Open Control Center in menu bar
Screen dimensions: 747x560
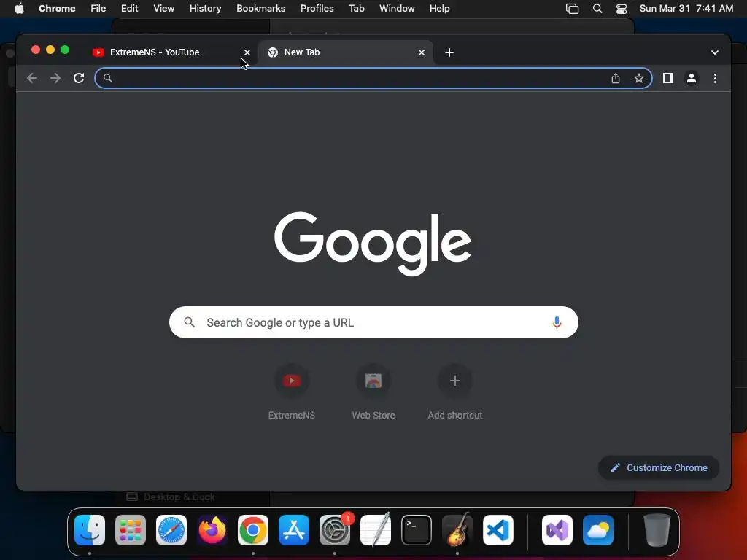pos(622,9)
